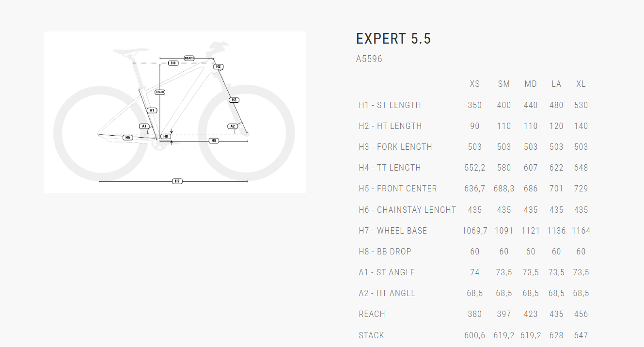
Task: Click the H6 - CHAINSTAY LENGHT row label
Action: (x=408, y=210)
